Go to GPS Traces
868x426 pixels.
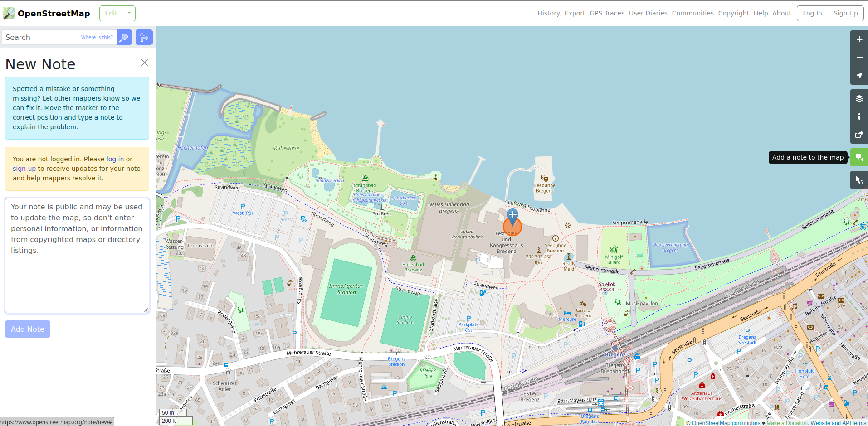[x=607, y=13]
